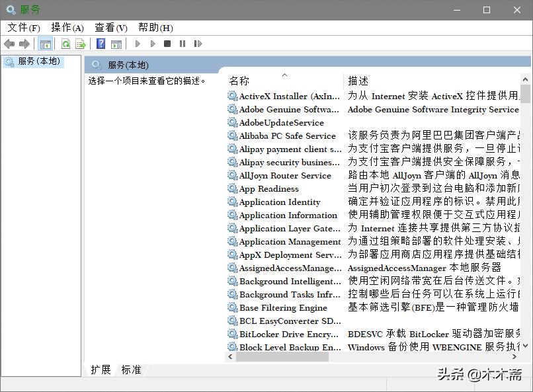The width and height of the screenshot is (533, 392).
Task: Click the Stop service square icon
Action: (167, 44)
